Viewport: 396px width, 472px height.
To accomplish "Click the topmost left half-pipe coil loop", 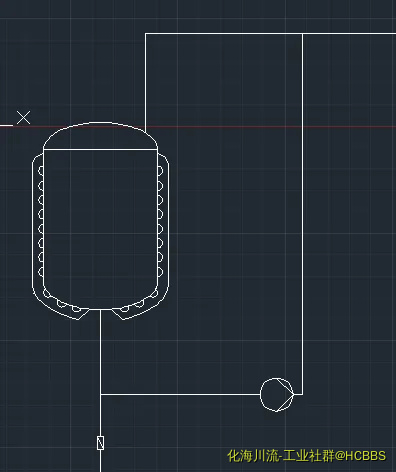I will click(x=41, y=171).
